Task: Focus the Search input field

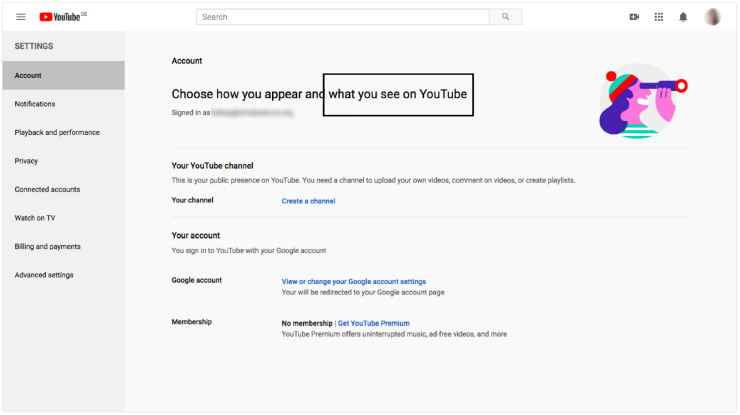Action: pyautogui.click(x=343, y=17)
